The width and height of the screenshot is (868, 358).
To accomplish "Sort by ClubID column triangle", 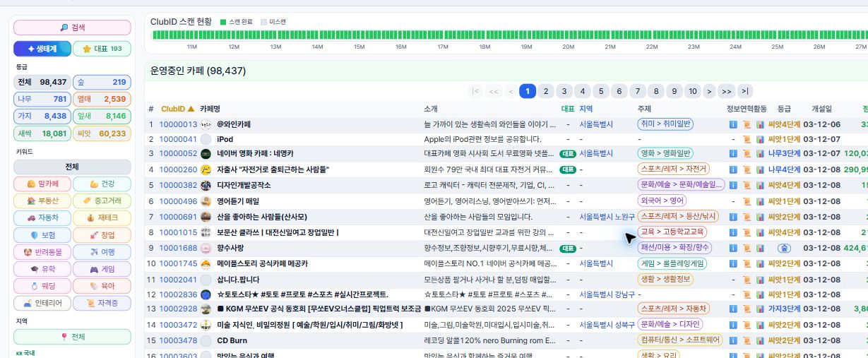I will 191,109.
